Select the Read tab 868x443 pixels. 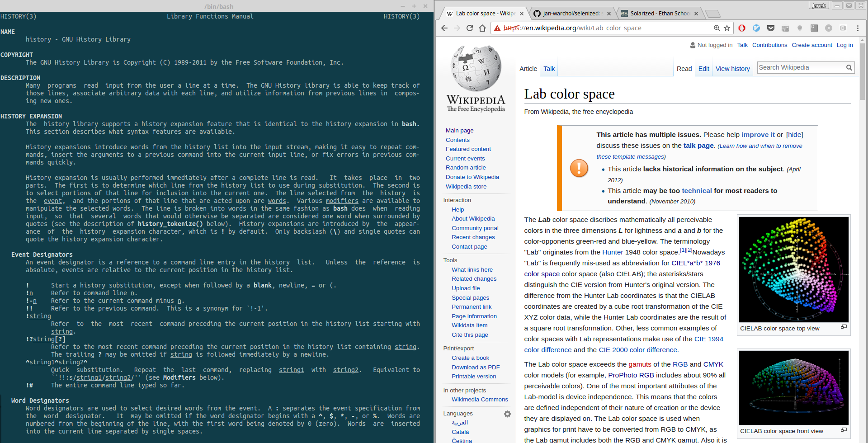[x=684, y=69]
